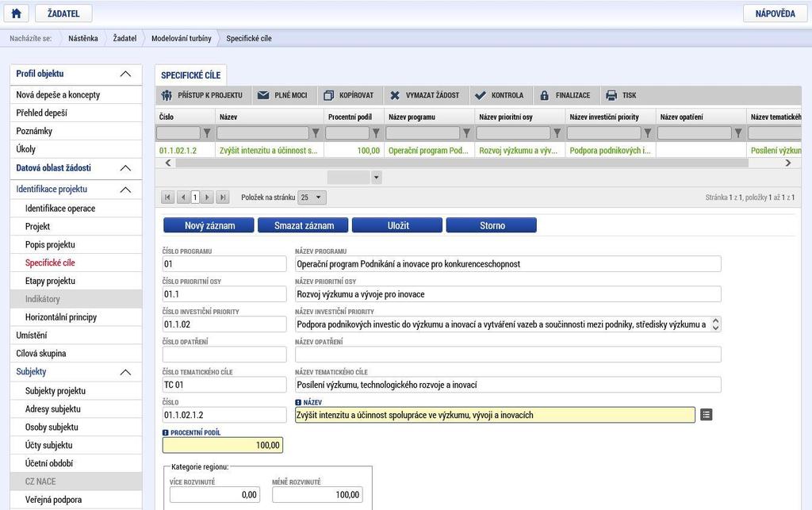Viewport: 812px width, 510px height.
Task: Go to the home page icon
Action: (16, 13)
